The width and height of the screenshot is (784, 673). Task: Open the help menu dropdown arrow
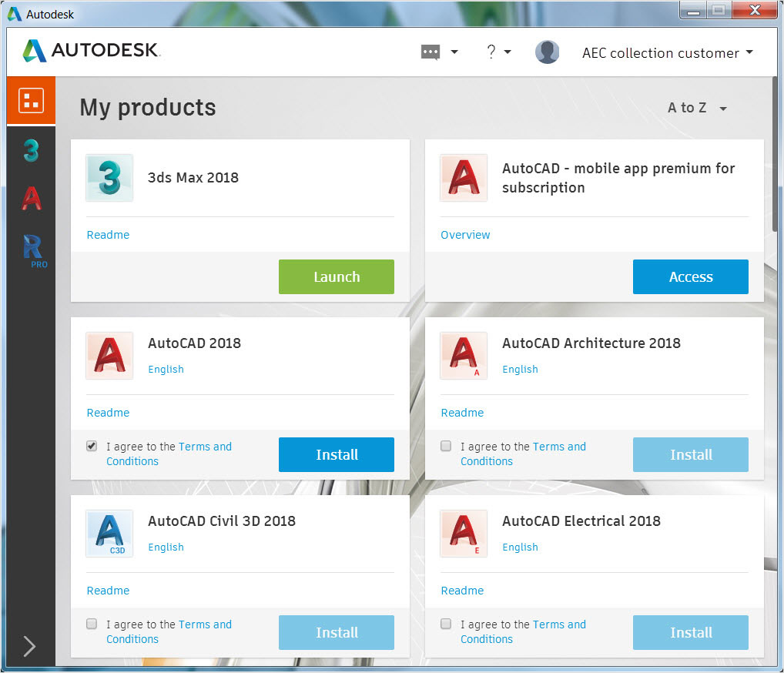[x=508, y=52]
